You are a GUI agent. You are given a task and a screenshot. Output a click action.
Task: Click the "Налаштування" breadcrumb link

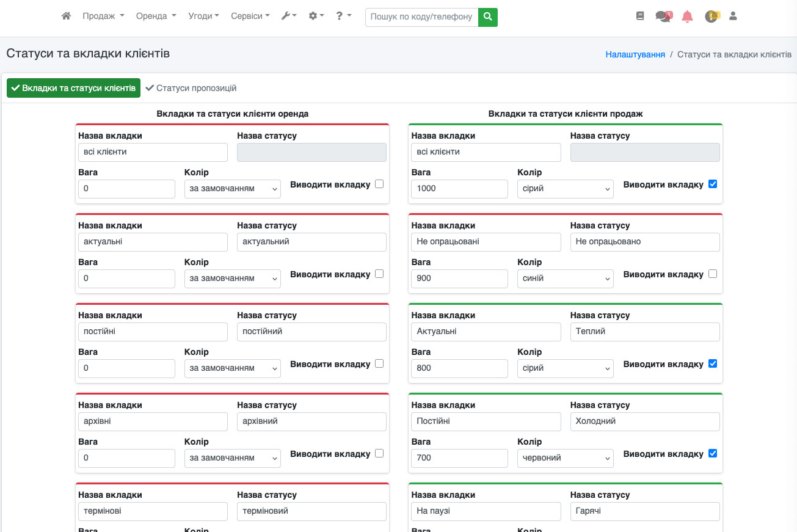pyautogui.click(x=635, y=54)
